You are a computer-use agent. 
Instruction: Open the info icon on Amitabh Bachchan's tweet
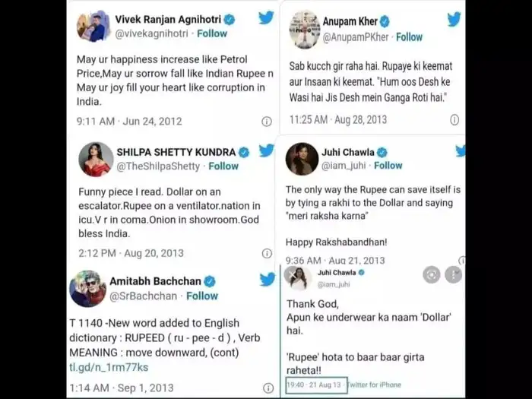tap(267, 388)
